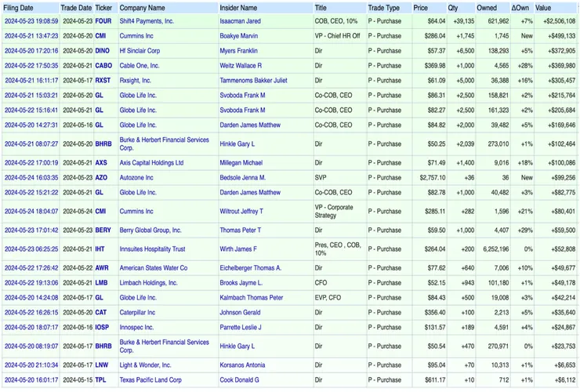Open the Cable One, Inc. company page
This screenshot has height=392, width=580.
[139, 66]
